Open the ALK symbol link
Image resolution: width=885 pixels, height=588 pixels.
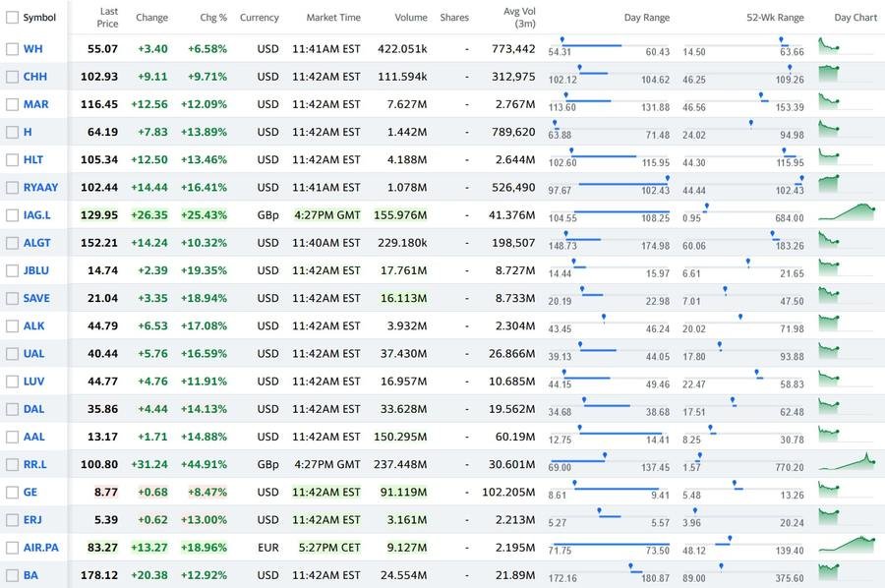click(33, 325)
